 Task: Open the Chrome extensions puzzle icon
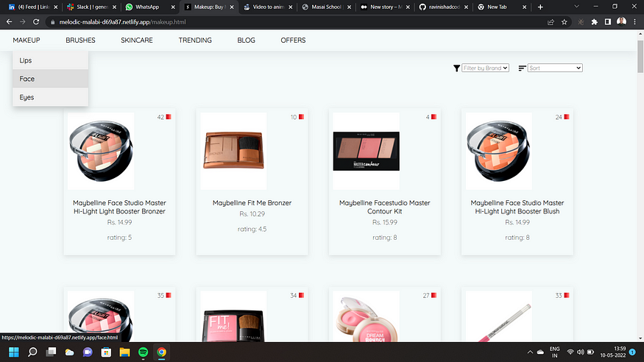pyautogui.click(x=594, y=22)
